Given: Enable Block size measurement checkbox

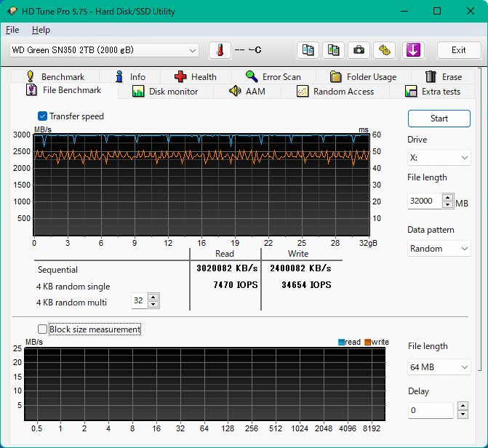Looking at the screenshot, I should click(x=43, y=329).
